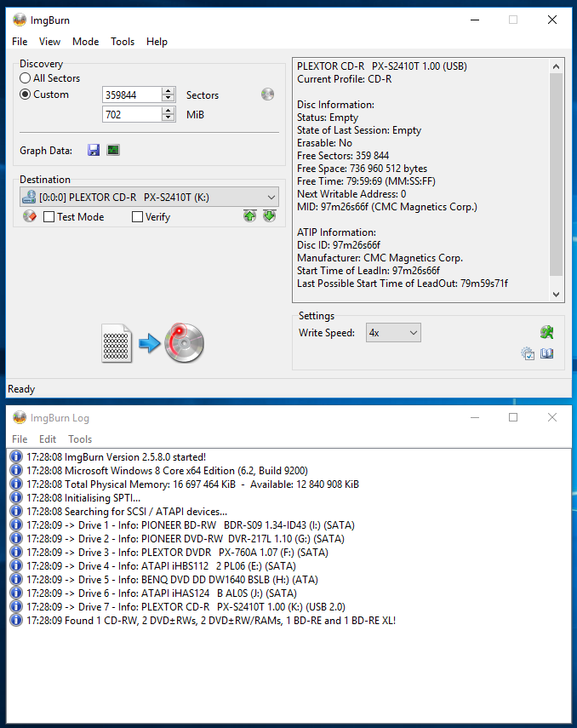Open the View menu
Viewport: 577px width, 728px height.
[49, 42]
